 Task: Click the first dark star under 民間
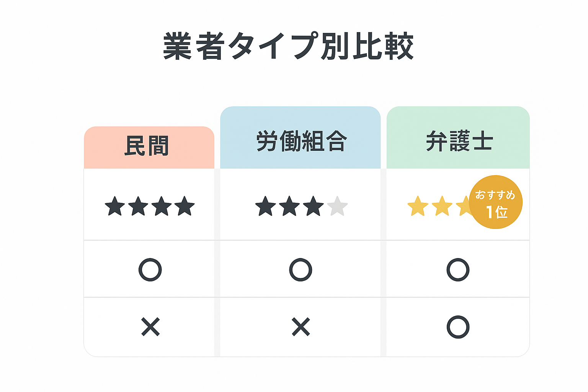tap(115, 206)
